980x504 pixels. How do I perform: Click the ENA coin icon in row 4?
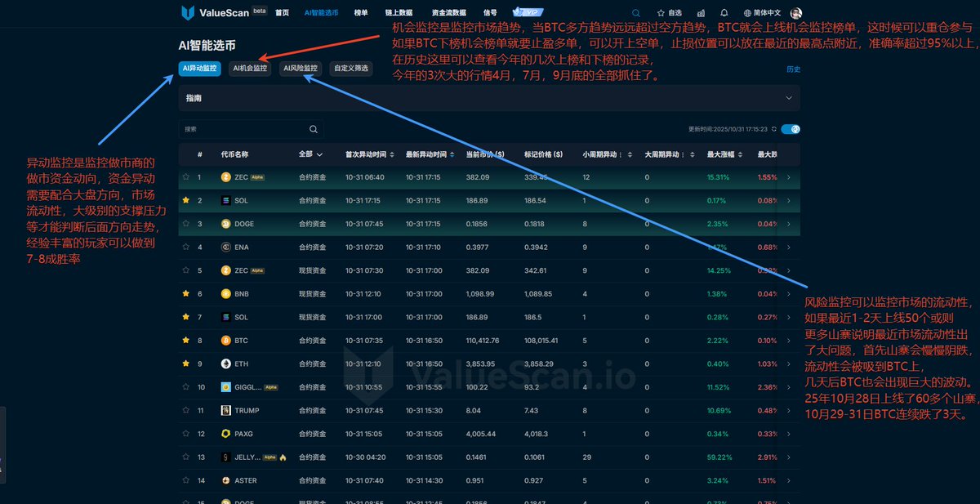pos(226,247)
